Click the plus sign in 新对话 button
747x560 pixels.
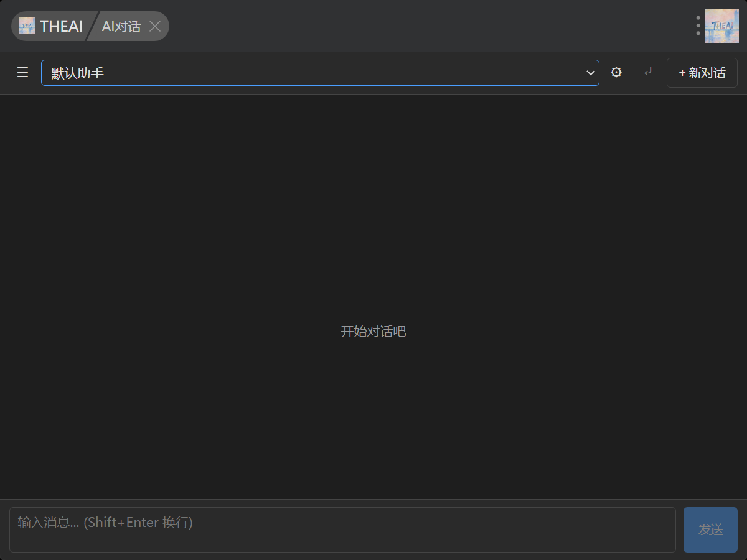tap(682, 73)
